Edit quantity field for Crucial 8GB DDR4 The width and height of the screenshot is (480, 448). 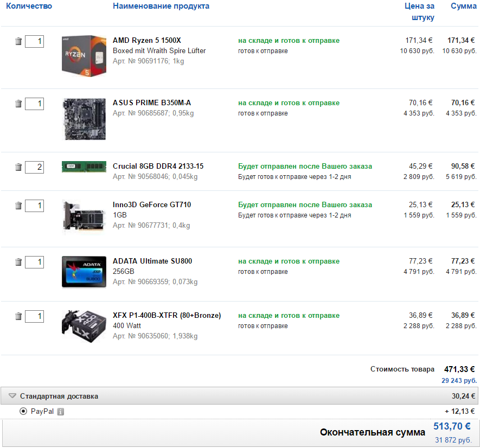(34, 167)
